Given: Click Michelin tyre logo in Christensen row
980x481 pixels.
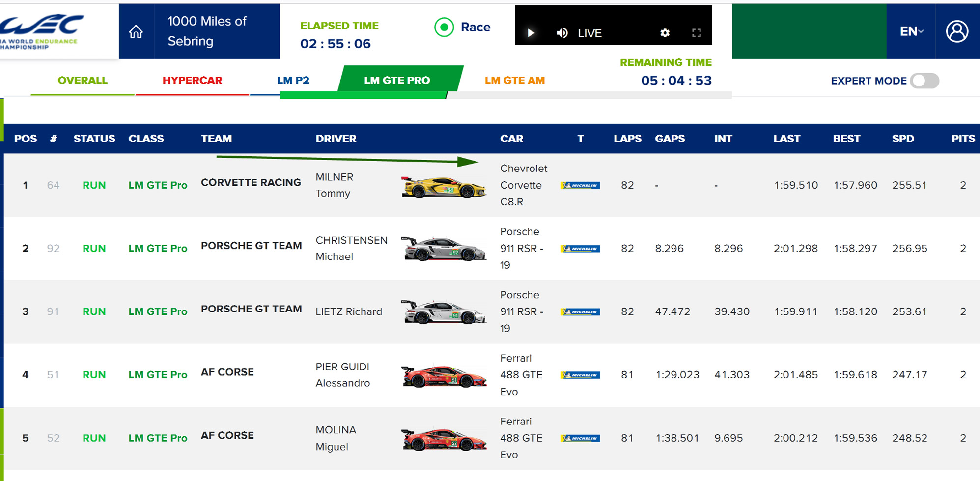Looking at the screenshot, I should [x=580, y=249].
